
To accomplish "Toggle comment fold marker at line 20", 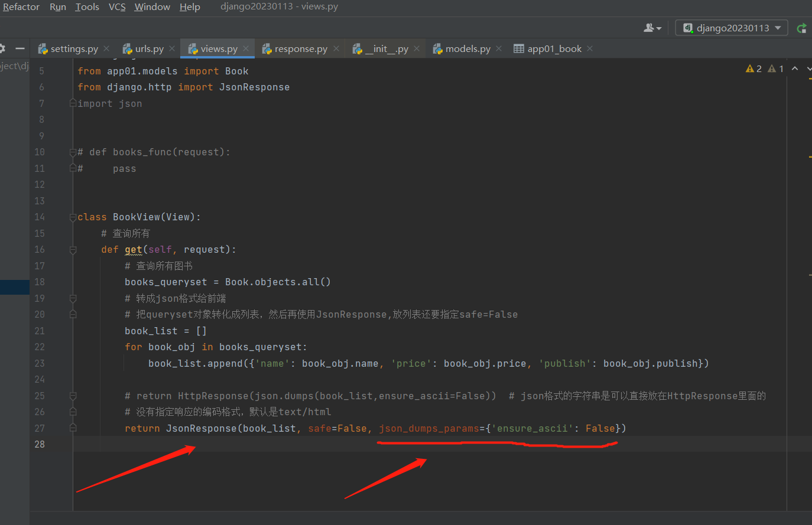I will pyautogui.click(x=73, y=315).
